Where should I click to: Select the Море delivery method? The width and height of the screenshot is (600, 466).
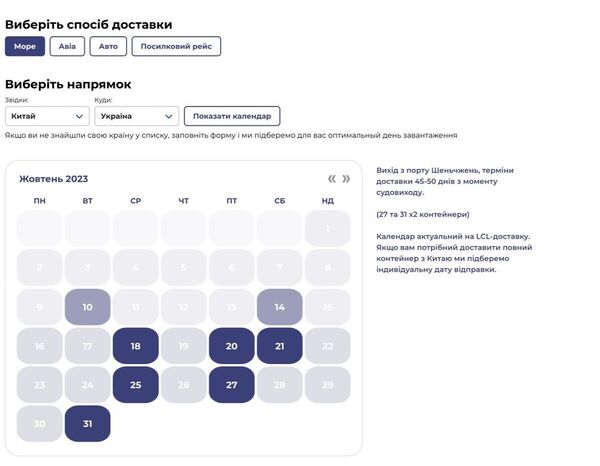pyautogui.click(x=25, y=46)
